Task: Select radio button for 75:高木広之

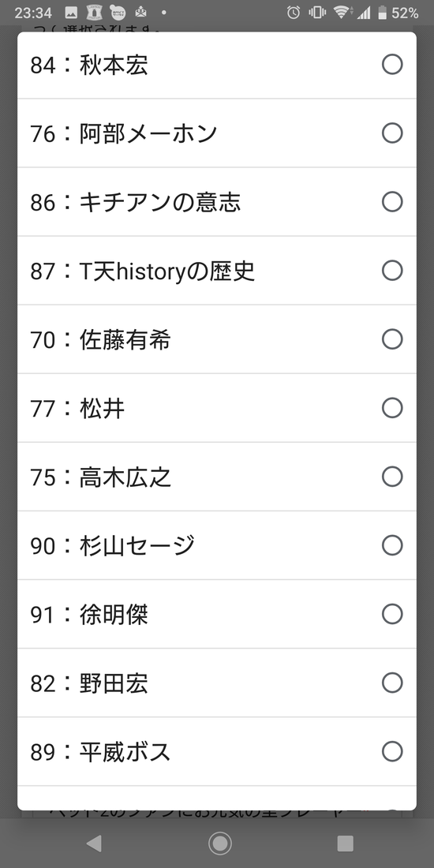Action: [x=392, y=477]
